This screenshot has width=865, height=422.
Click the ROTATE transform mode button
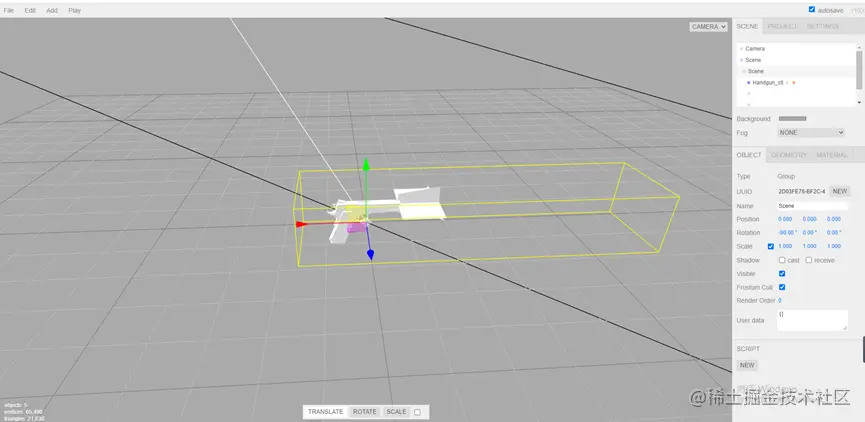365,412
